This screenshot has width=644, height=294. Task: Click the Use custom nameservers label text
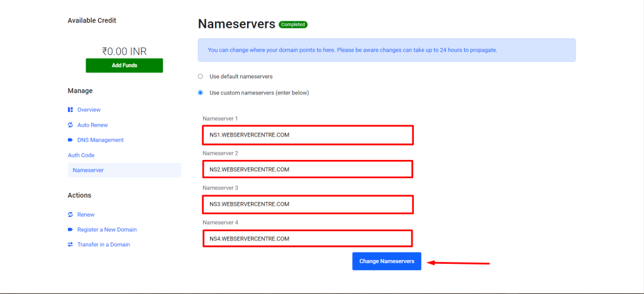[259, 93]
